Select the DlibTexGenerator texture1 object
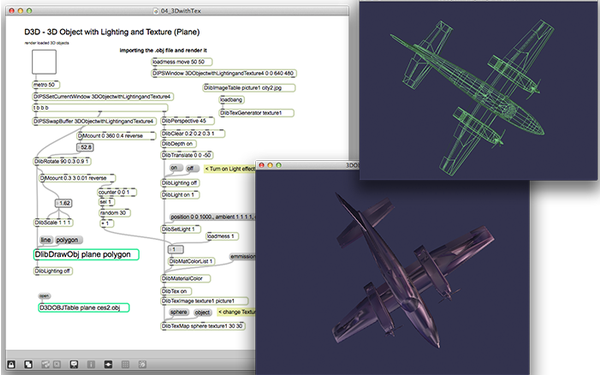 (256, 113)
